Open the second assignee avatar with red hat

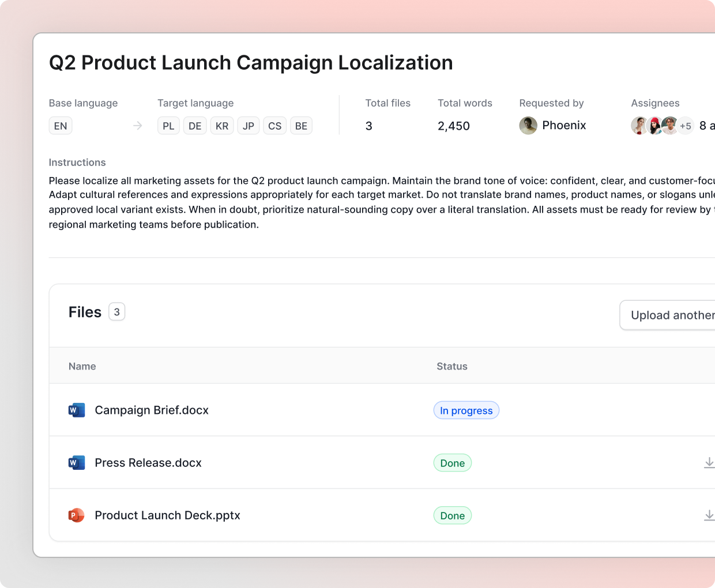(x=654, y=126)
